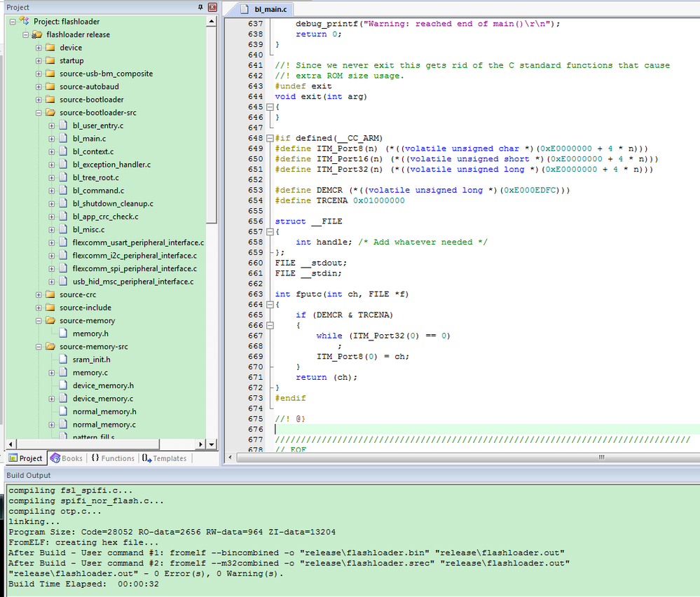
Task: Select normal_memory.c file
Action: pyautogui.click(x=104, y=425)
